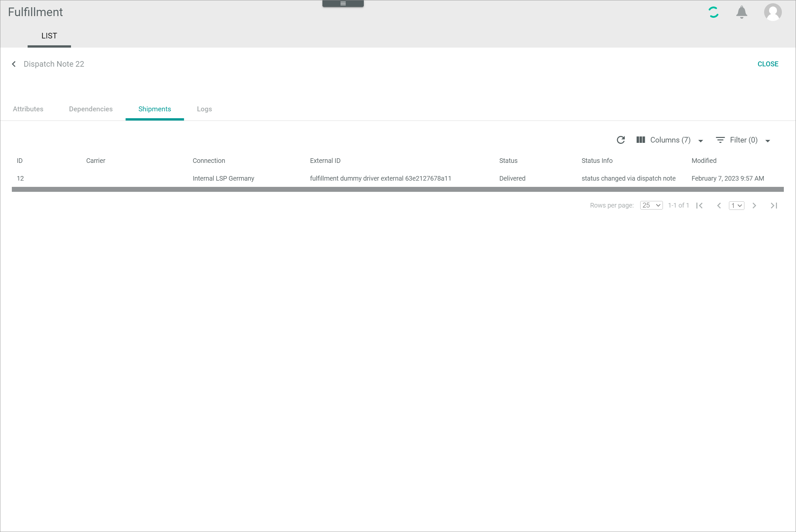
Task: Open the notifications bell
Action: pos(741,12)
